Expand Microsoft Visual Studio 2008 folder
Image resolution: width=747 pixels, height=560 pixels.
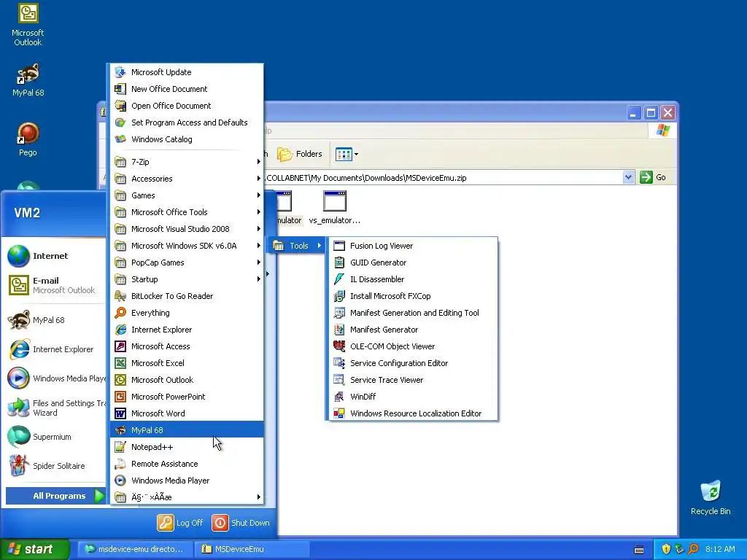pyautogui.click(x=186, y=228)
